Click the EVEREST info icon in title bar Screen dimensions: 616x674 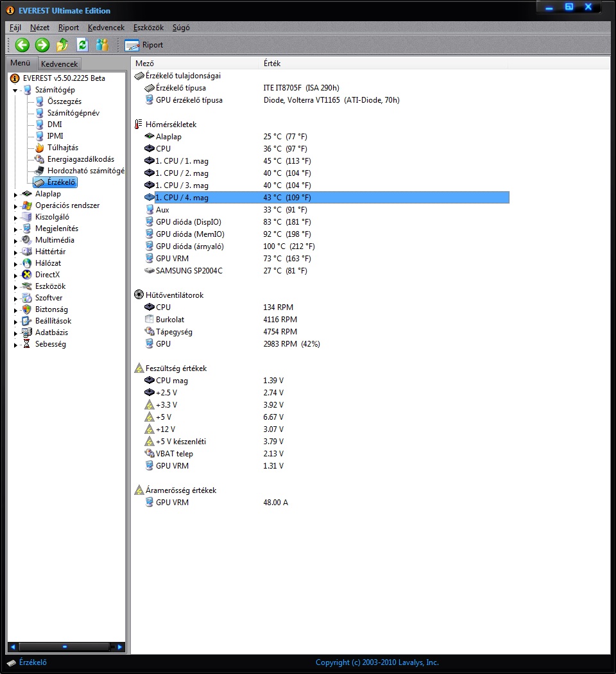pyautogui.click(x=10, y=10)
